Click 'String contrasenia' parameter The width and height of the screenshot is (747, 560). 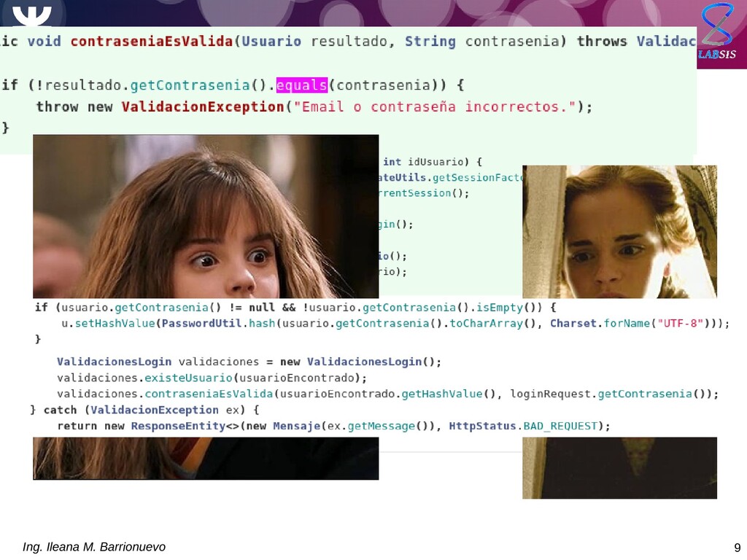click(482, 42)
